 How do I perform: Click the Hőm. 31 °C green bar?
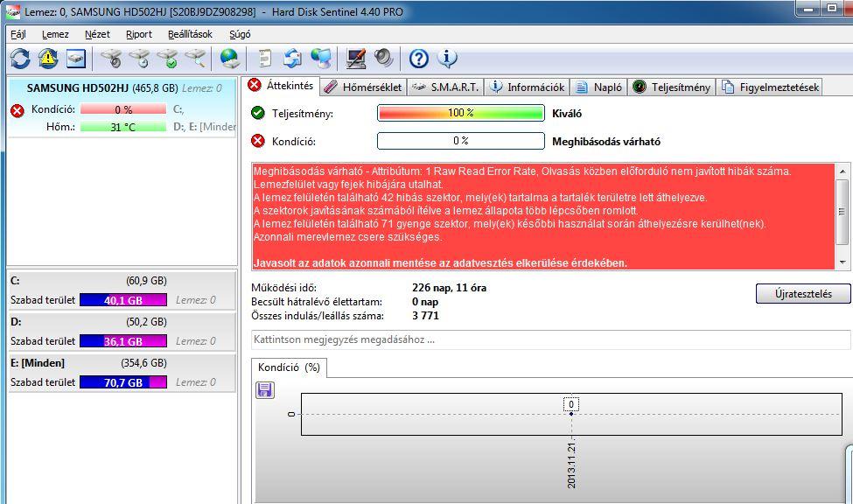(123, 127)
